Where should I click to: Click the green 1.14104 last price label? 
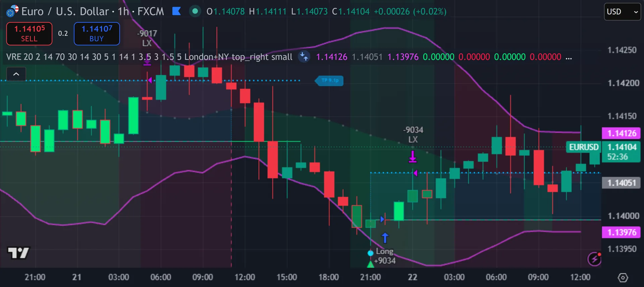point(621,152)
